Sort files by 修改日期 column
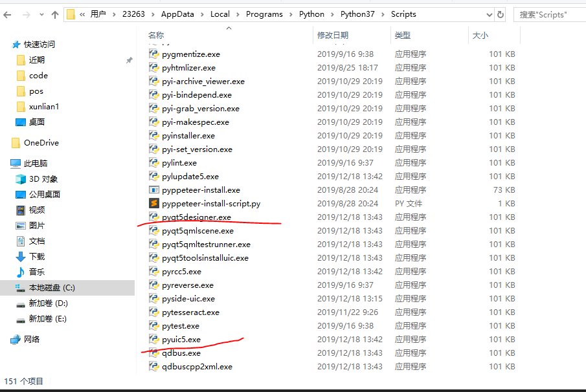The height and width of the screenshot is (392, 586). point(333,36)
